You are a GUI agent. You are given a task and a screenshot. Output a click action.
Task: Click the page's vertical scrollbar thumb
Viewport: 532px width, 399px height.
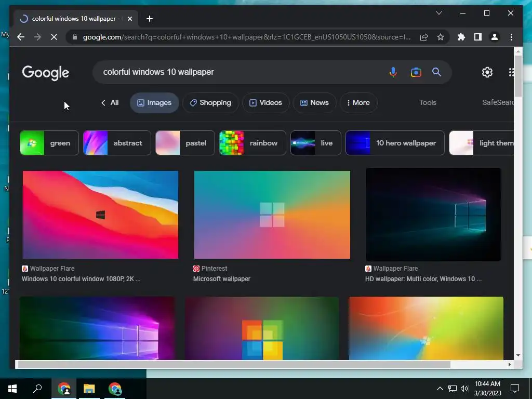tap(518, 76)
